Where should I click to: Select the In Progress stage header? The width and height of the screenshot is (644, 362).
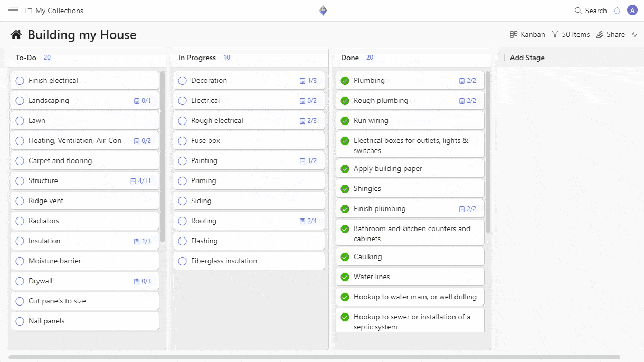pos(197,58)
